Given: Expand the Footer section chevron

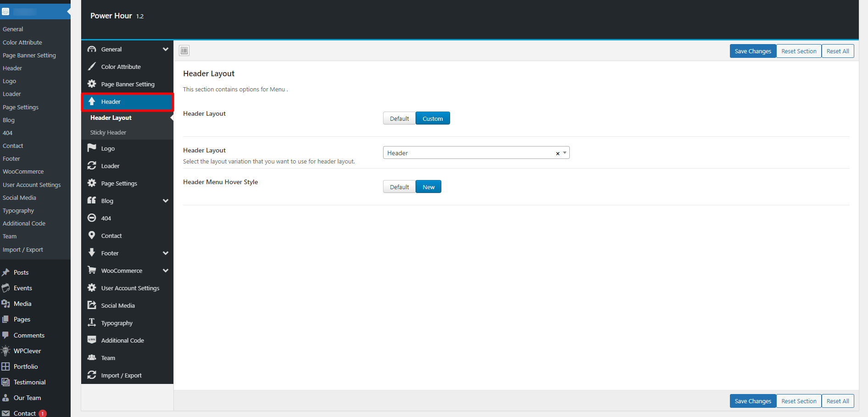Looking at the screenshot, I should pos(166,253).
